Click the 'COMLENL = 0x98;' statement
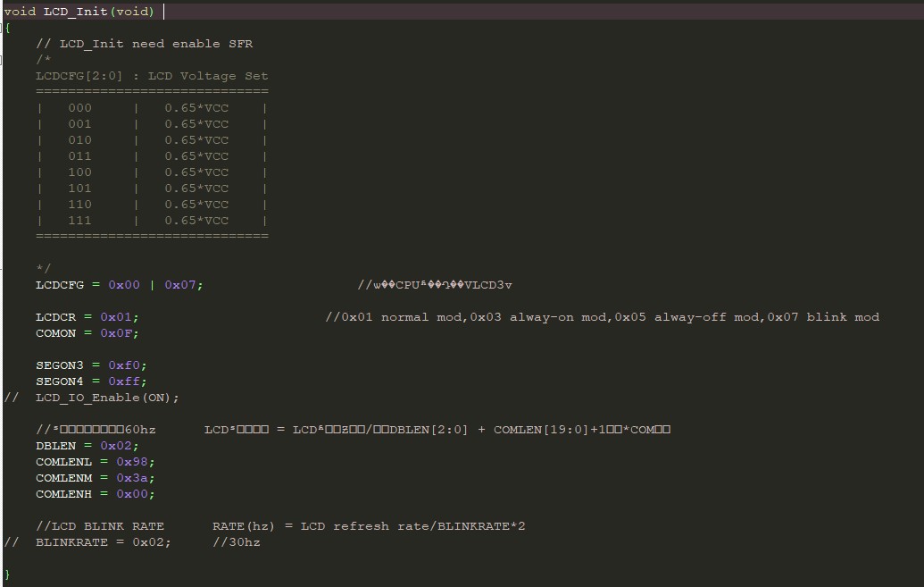Screen dimensions: 924x587 point(96,462)
